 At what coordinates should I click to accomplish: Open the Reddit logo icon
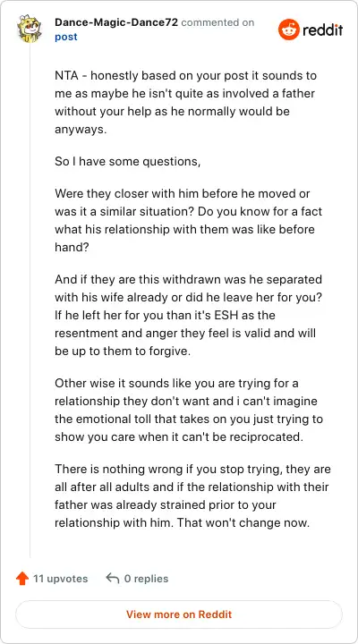pos(288,30)
